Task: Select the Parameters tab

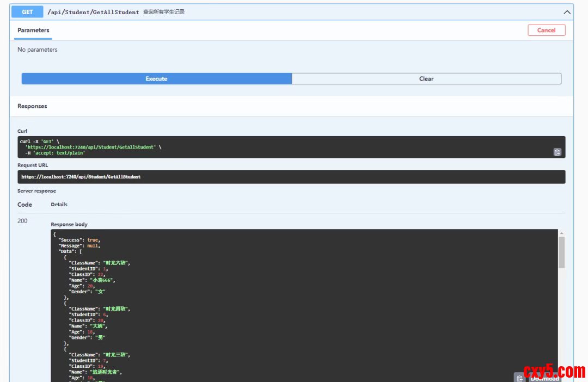Action: tap(33, 30)
